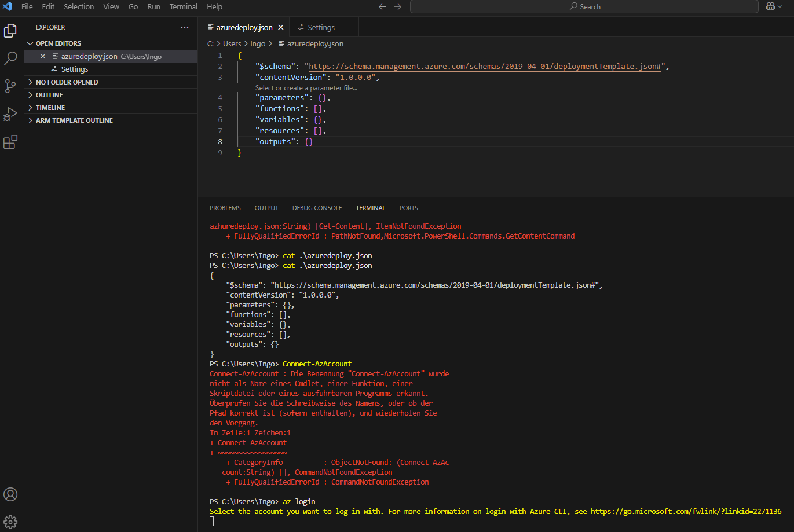This screenshot has width=794, height=532.
Task: Open the Accounts icon near bottom left
Action: click(9, 494)
